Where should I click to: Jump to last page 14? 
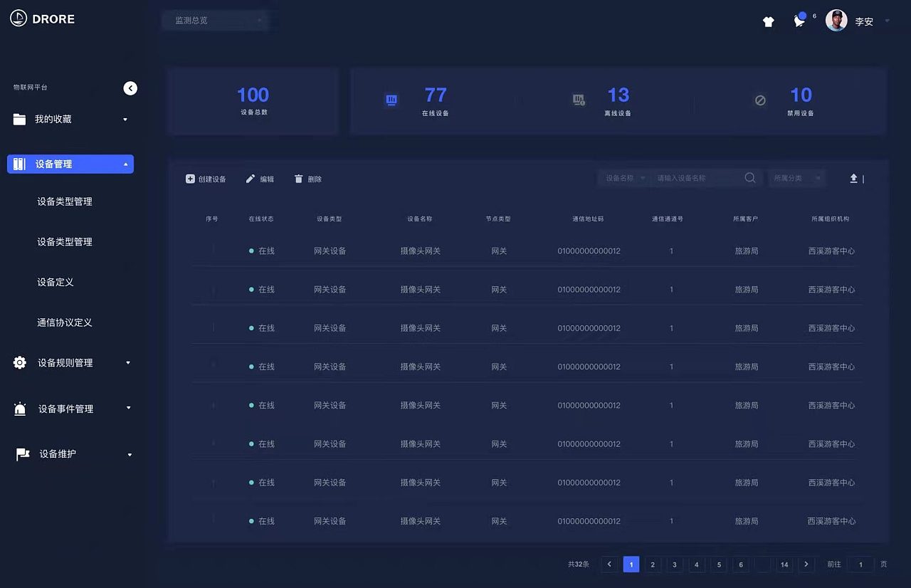784,565
